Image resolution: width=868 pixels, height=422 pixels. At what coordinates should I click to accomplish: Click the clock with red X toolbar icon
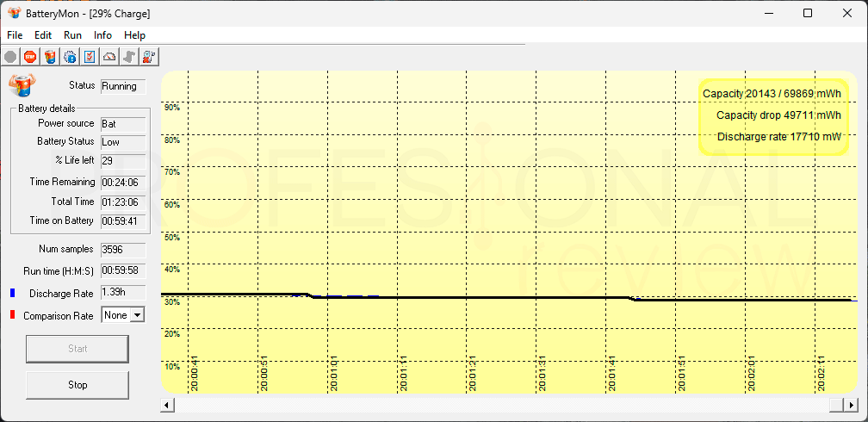(x=150, y=57)
